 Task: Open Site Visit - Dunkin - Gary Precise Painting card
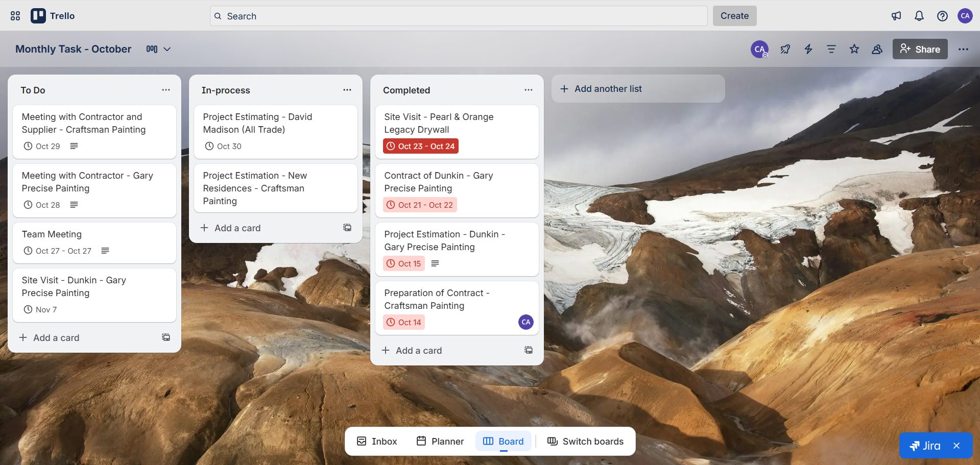pos(94,295)
